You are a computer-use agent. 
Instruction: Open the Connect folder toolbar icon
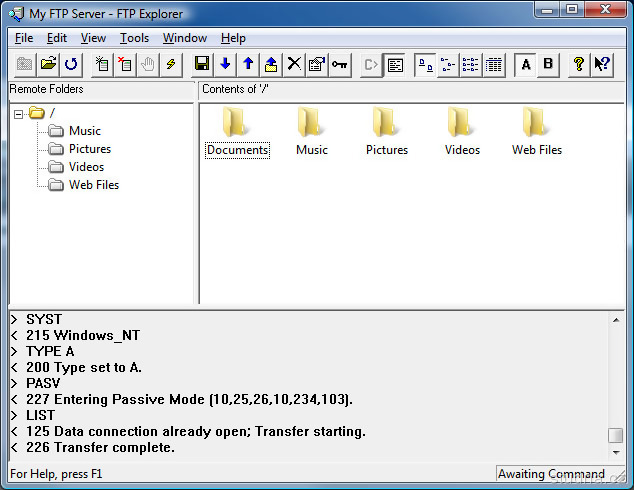pos(47,64)
